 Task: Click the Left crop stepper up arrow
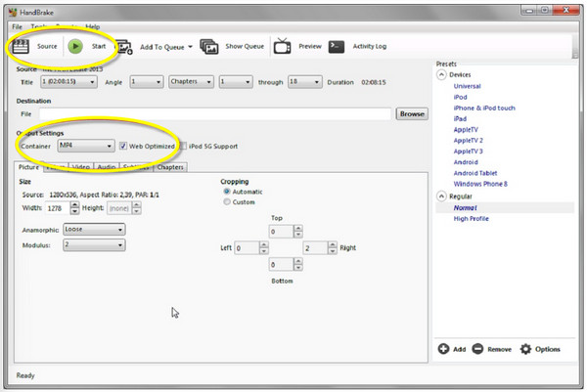click(x=263, y=244)
